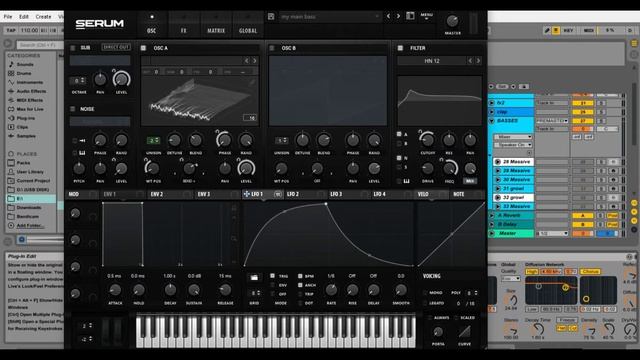Disable OSC A enable switch
The width and height of the screenshot is (640, 360).
point(143,48)
